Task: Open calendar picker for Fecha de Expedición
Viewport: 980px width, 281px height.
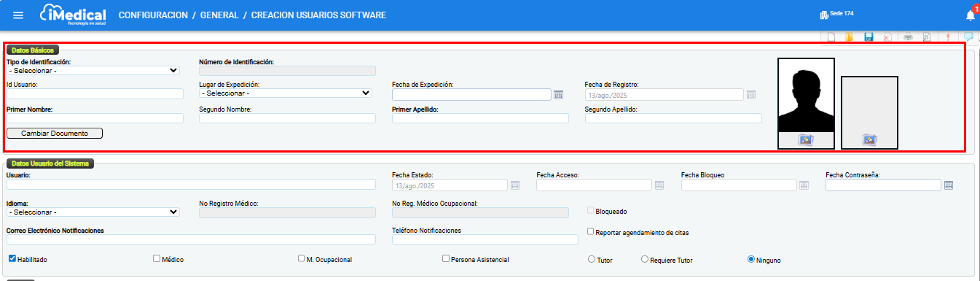Action: click(559, 94)
